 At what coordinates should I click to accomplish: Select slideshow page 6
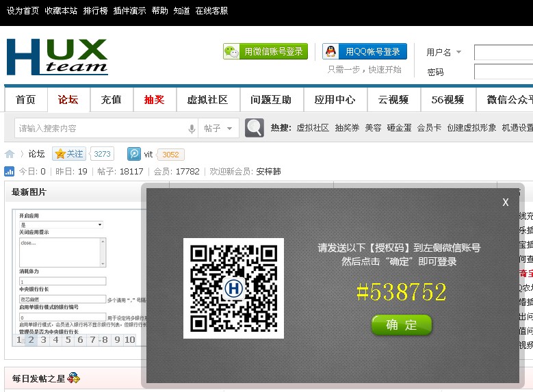[80, 339]
